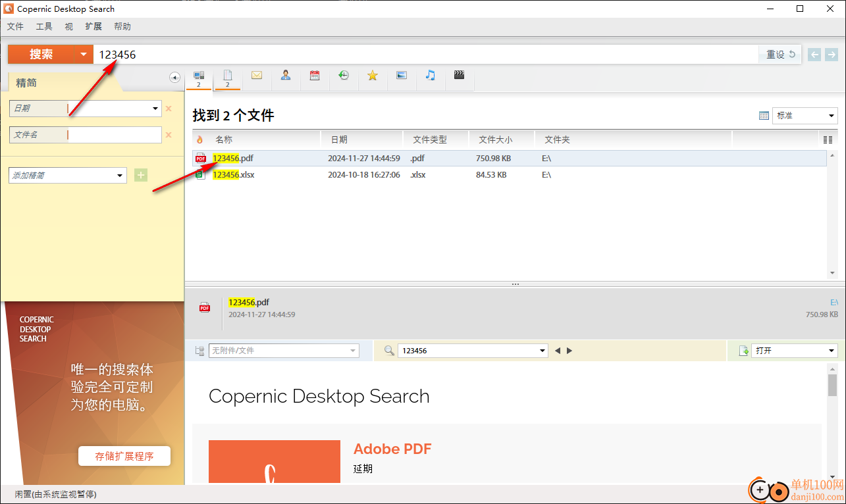Click the attachment tree icon in preview
The width and height of the screenshot is (846, 504).
coord(200,351)
